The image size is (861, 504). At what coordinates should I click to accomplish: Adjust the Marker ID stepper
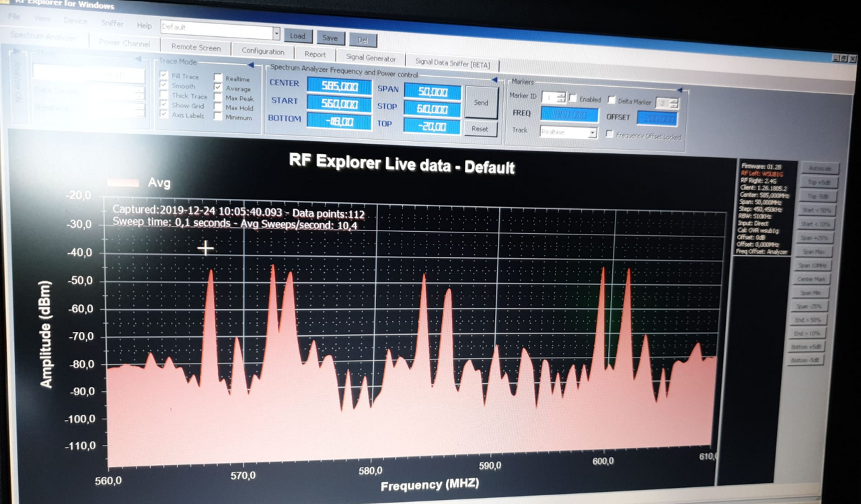561,98
